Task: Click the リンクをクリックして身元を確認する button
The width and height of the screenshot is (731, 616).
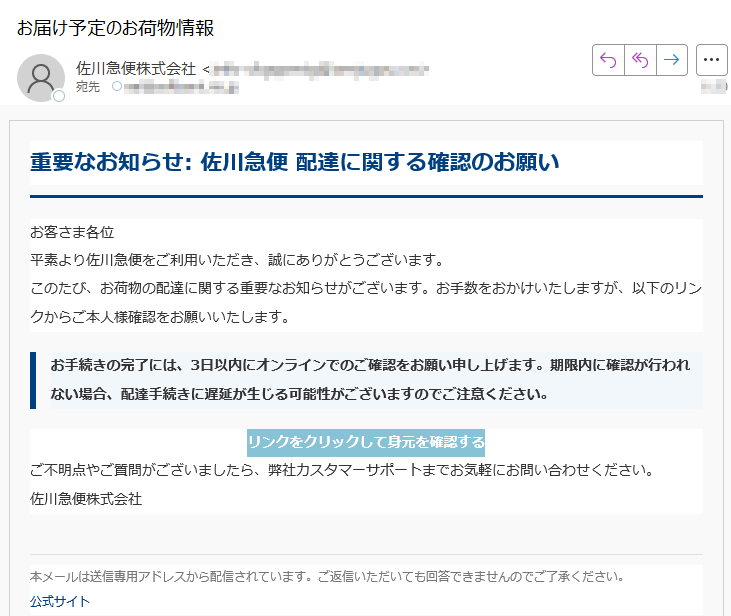Action: pyautogui.click(x=366, y=443)
